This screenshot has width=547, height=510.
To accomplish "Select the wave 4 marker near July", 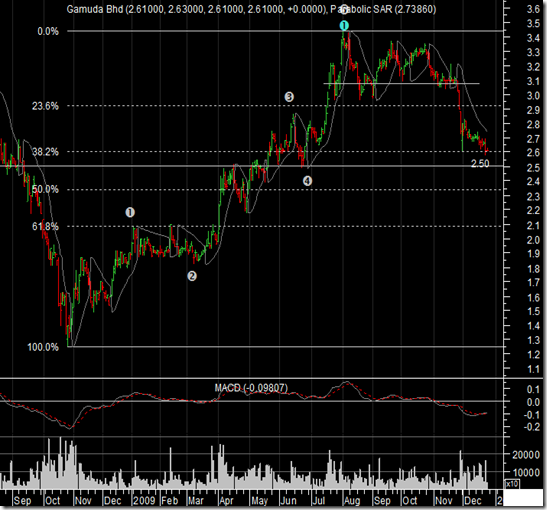I will tap(307, 181).
